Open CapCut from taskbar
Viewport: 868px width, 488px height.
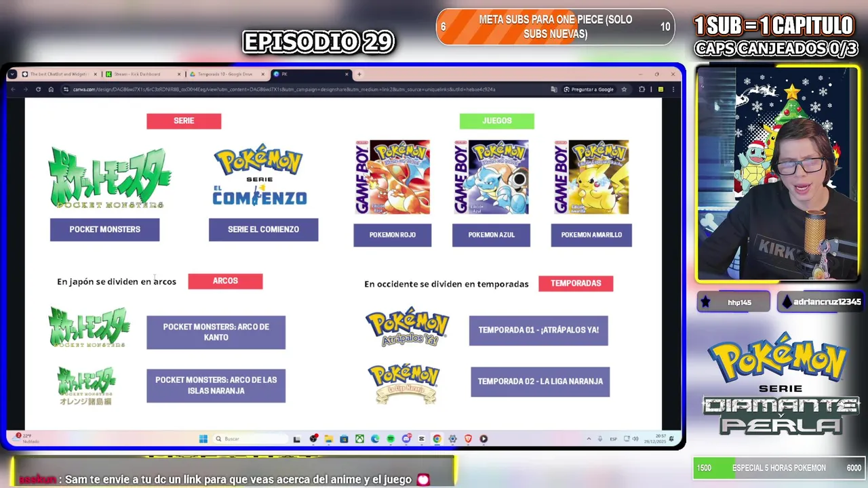(422, 439)
